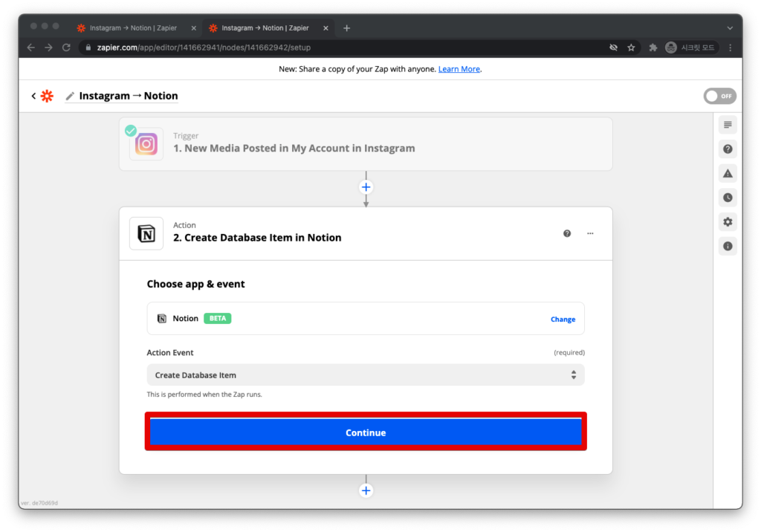Click the Choose app & event heading
This screenshot has width=761, height=532.
point(195,284)
